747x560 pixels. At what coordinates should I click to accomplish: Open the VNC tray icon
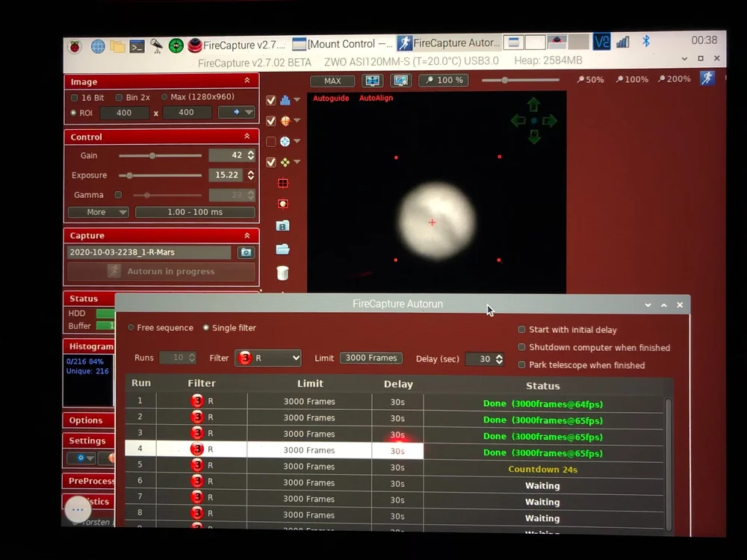[x=601, y=42]
